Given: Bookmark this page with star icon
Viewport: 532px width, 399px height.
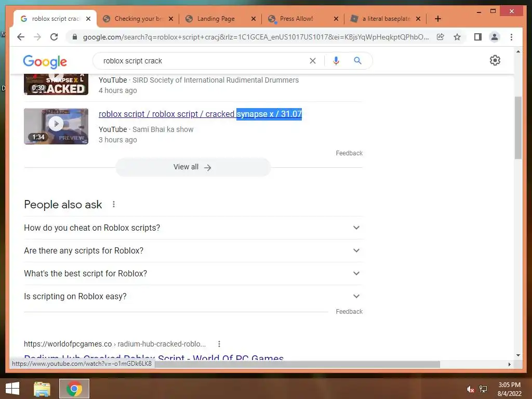Looking at the screenshot, I should 457,37.
